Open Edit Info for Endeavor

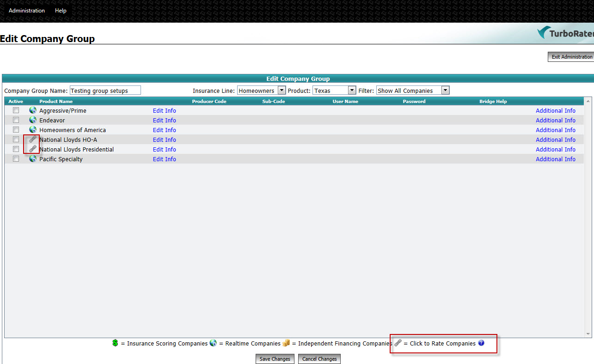click(165, 121)
